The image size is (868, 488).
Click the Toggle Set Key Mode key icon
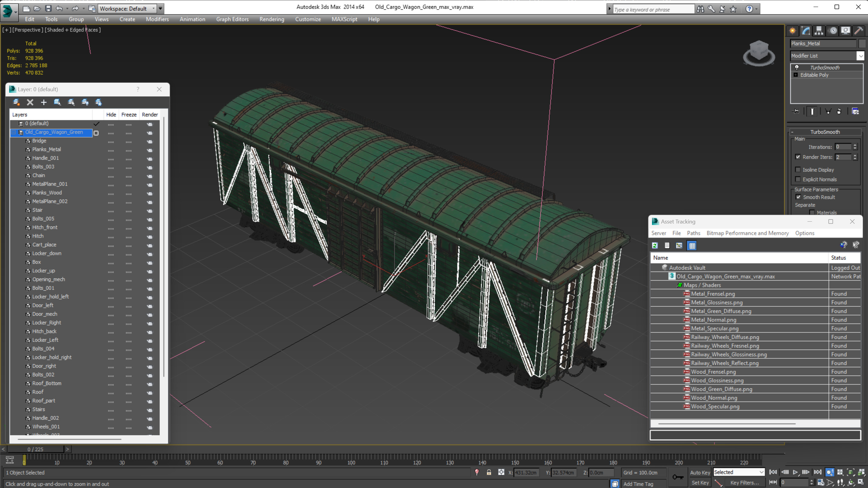[x=678, y=477]
